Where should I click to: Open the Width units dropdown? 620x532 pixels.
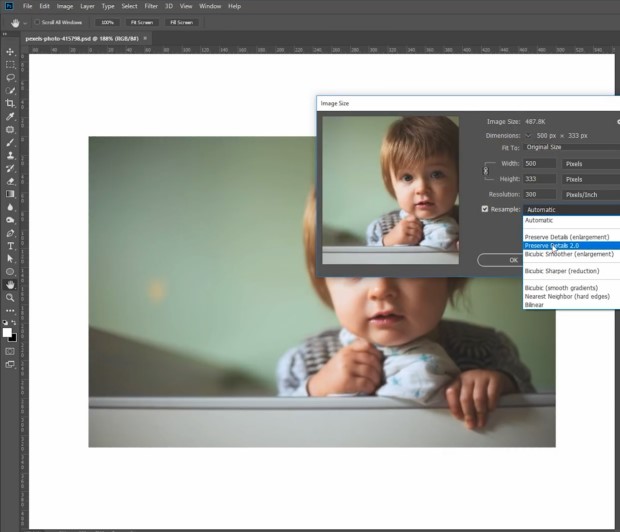coord(591,164)
